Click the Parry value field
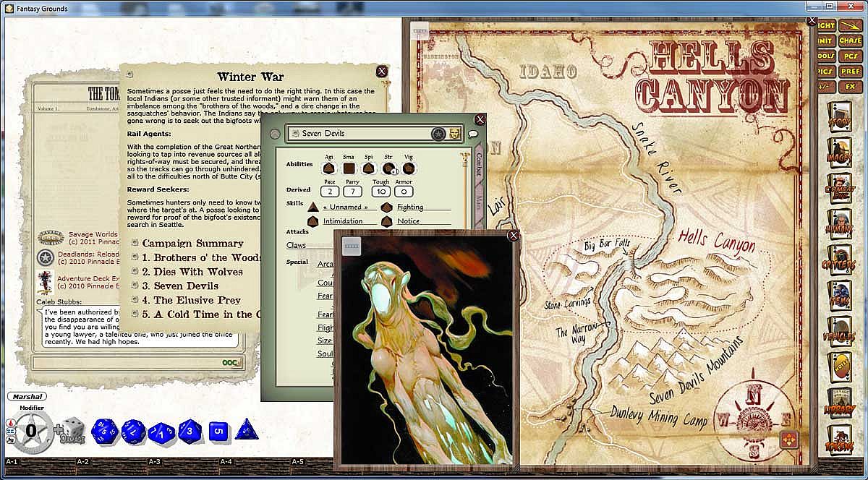Image resolution: width=868 pixels, height=480 pixels. coord(353,191)
